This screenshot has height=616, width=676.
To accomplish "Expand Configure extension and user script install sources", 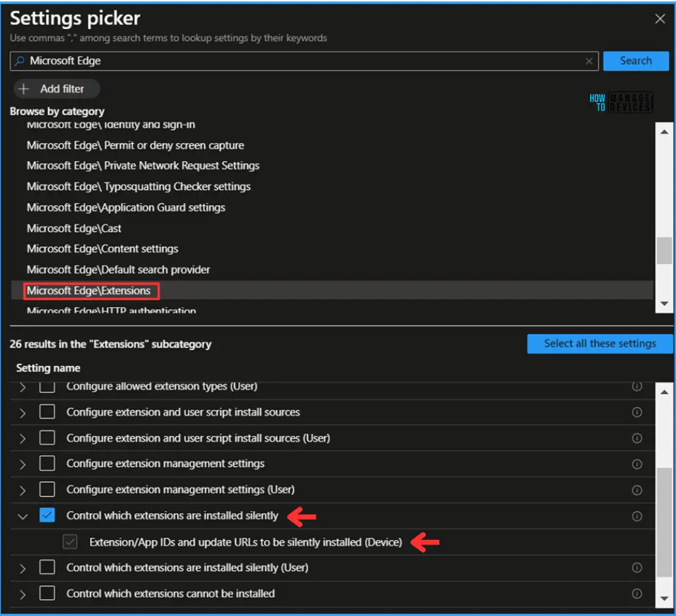I will point(23,413).
